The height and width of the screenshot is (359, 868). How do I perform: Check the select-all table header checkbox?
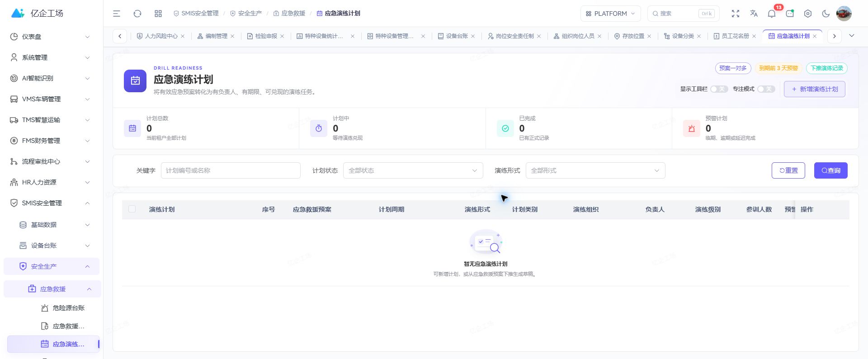pyautogui.click(x=132, y=209)
